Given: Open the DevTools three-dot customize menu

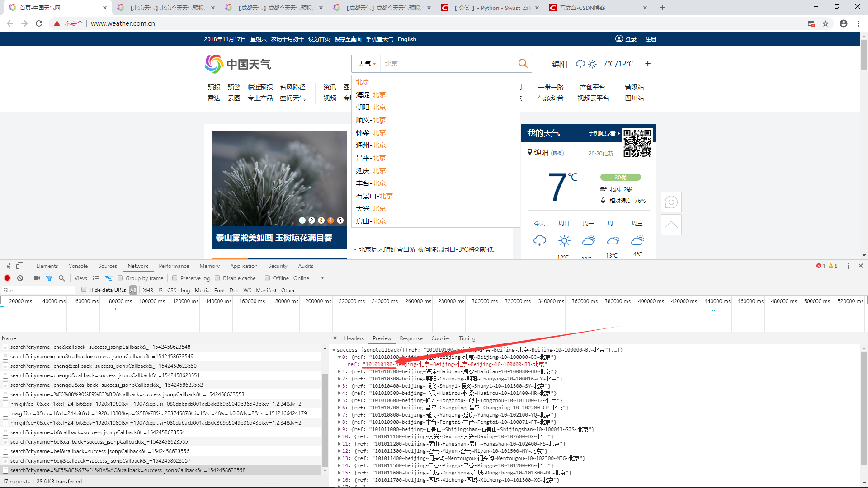Looking at the screenshot, I should (x=849, y=266).
